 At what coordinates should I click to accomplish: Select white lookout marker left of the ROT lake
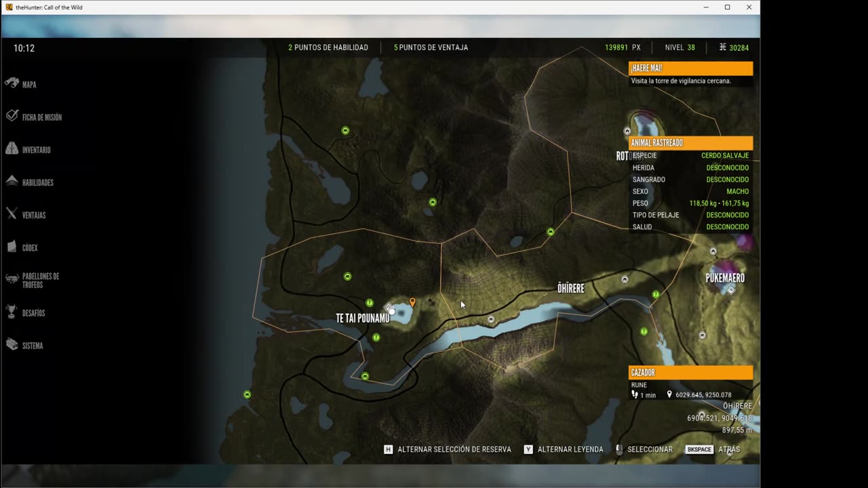click(x=627, y=131)
